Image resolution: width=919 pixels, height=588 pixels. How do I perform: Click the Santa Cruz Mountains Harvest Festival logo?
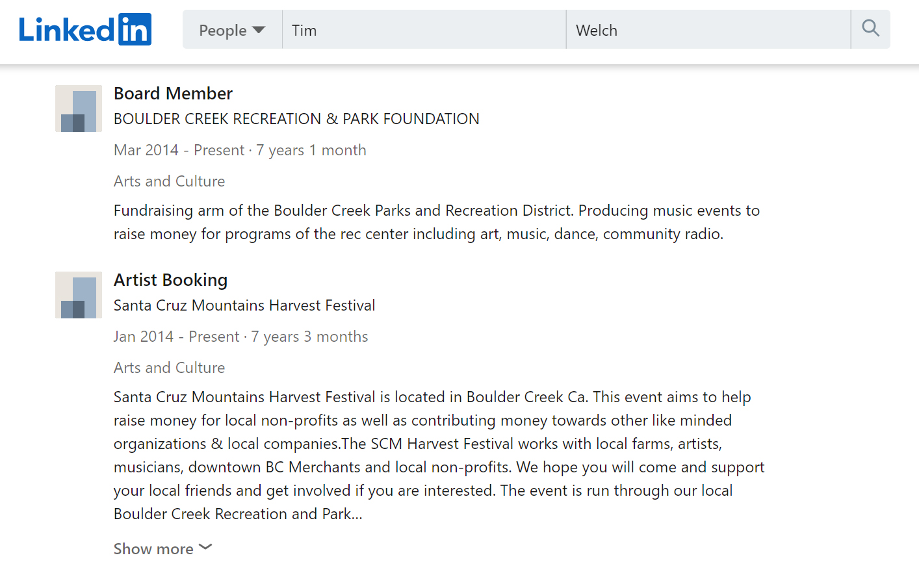pos(79,295)
